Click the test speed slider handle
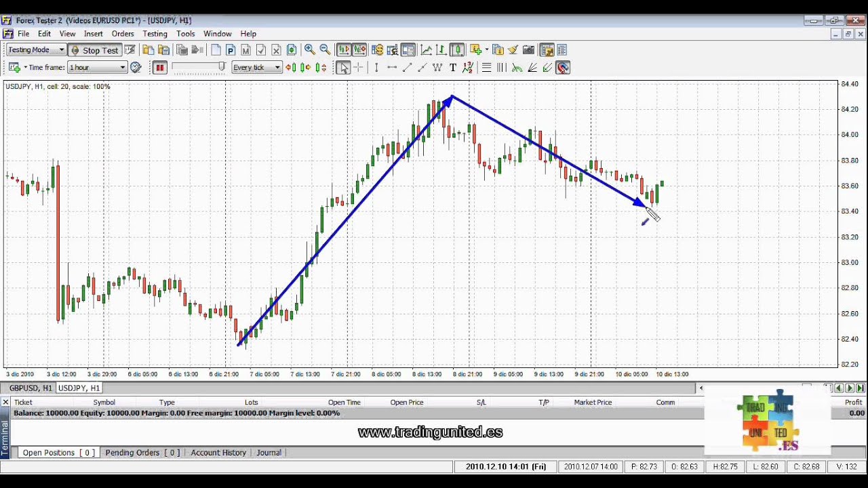 click(221, 66)
